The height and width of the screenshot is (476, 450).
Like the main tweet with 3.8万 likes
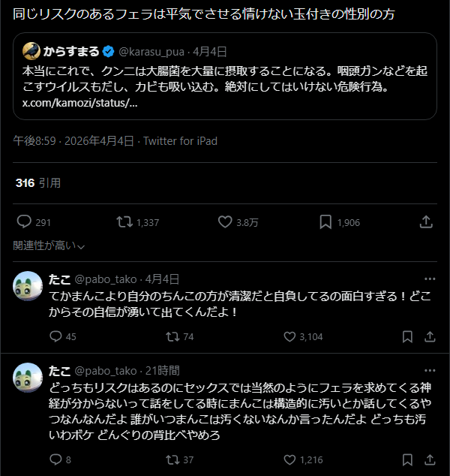(x=224, y=222)
